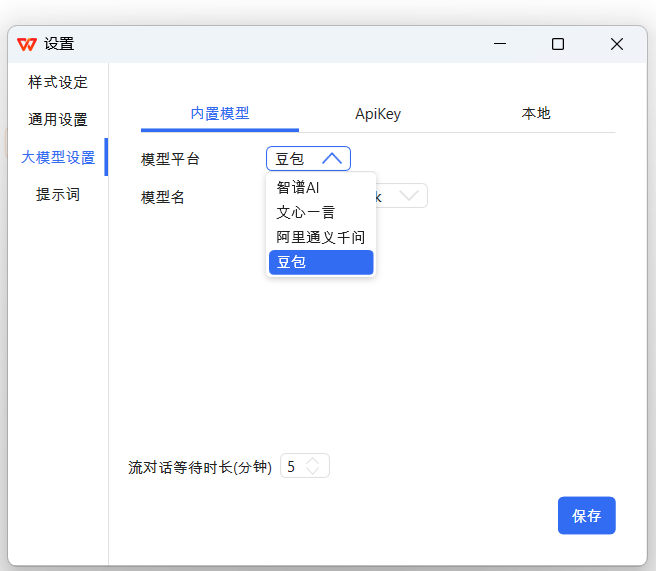This screenshot has height=571, width=656.
Task: Pick 阿里通义千问 from the dropdown options
Action: [x=321, y=237]
